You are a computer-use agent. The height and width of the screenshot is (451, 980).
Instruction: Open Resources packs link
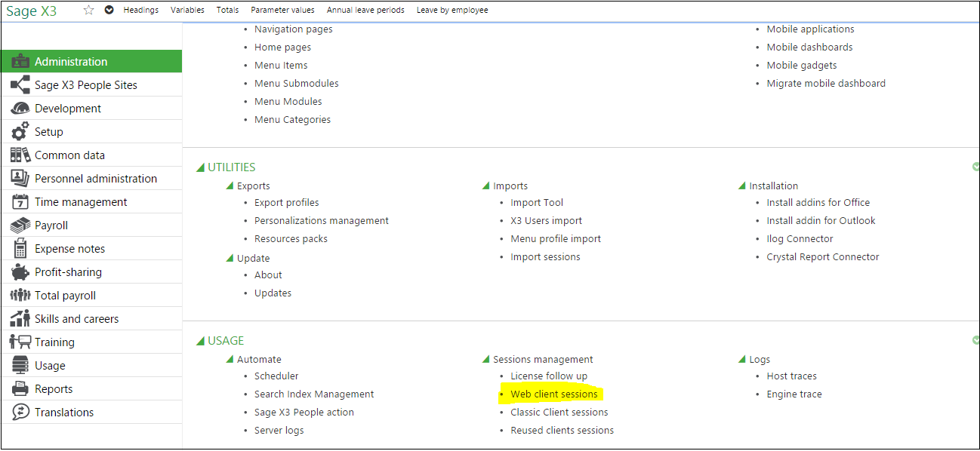click(x=291, y=238)
